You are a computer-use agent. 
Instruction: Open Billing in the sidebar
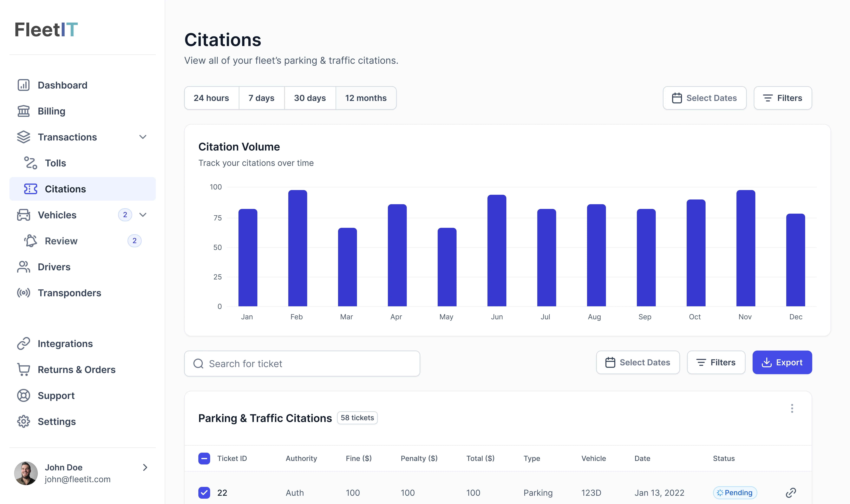coord(82,111)
